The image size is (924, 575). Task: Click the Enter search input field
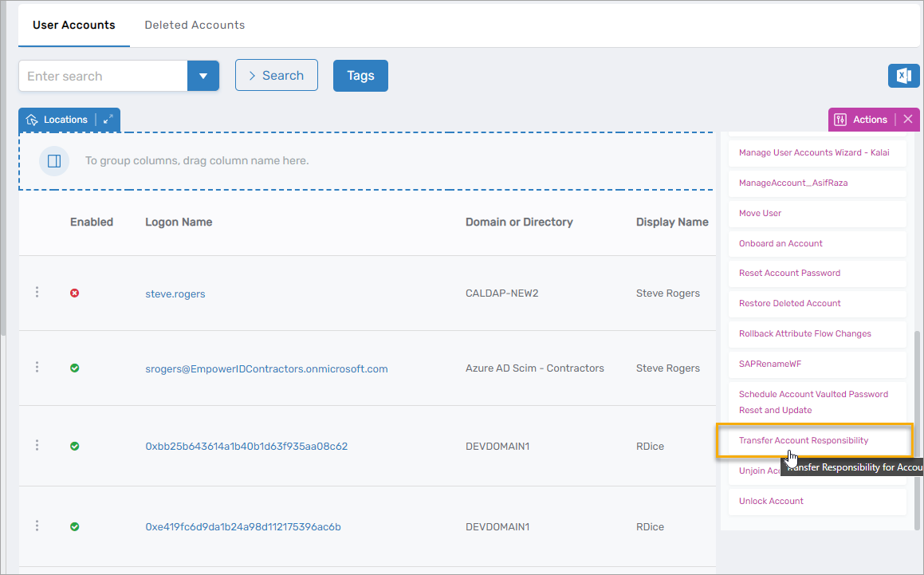point(102,76)
